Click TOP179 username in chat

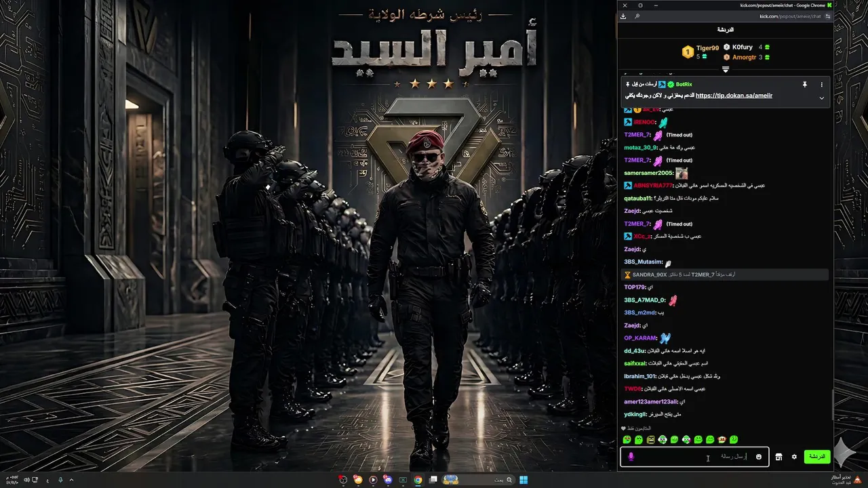[634, 287]
